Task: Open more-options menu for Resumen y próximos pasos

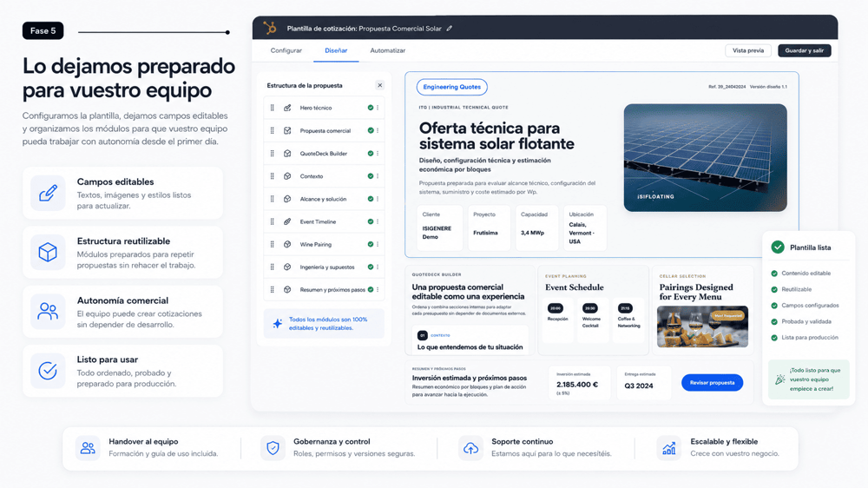Action: pyautogui.click(x=378, y=290)
